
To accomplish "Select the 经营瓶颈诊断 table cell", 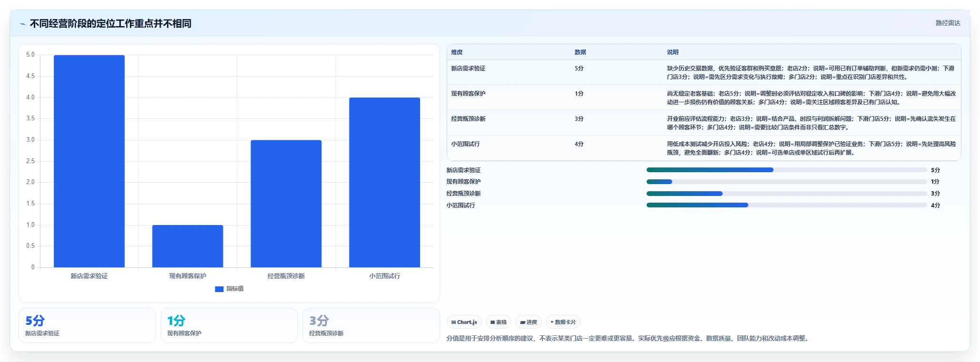I will [x=468, y=119].
